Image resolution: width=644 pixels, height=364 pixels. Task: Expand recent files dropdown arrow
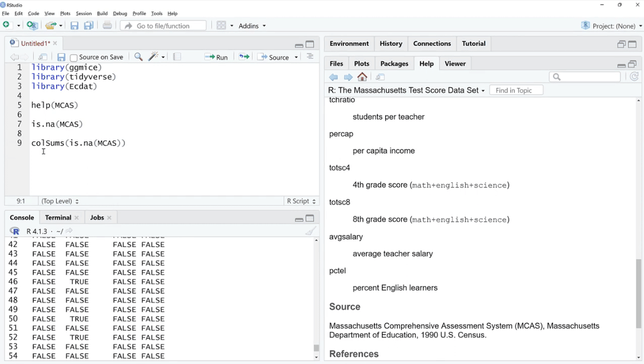(61, 26)
